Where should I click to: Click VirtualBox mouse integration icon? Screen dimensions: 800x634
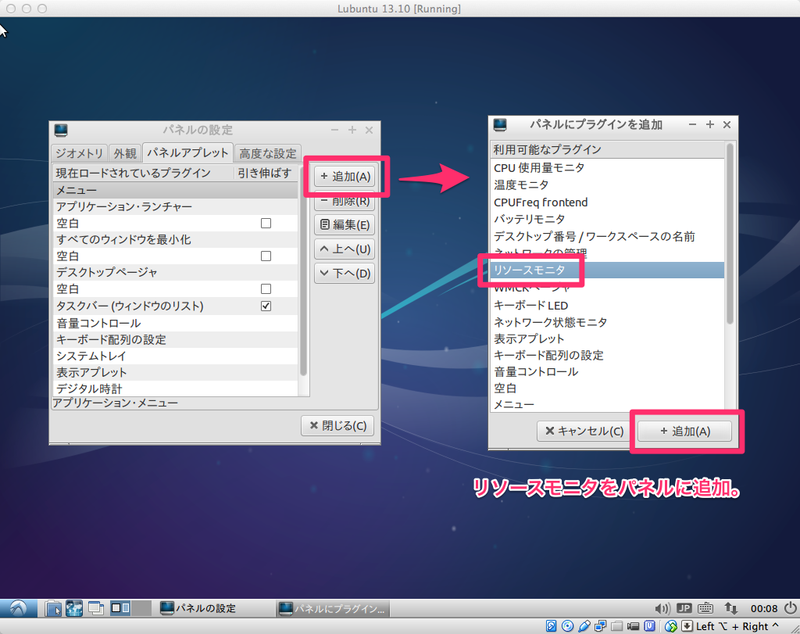tap(671, 626)
